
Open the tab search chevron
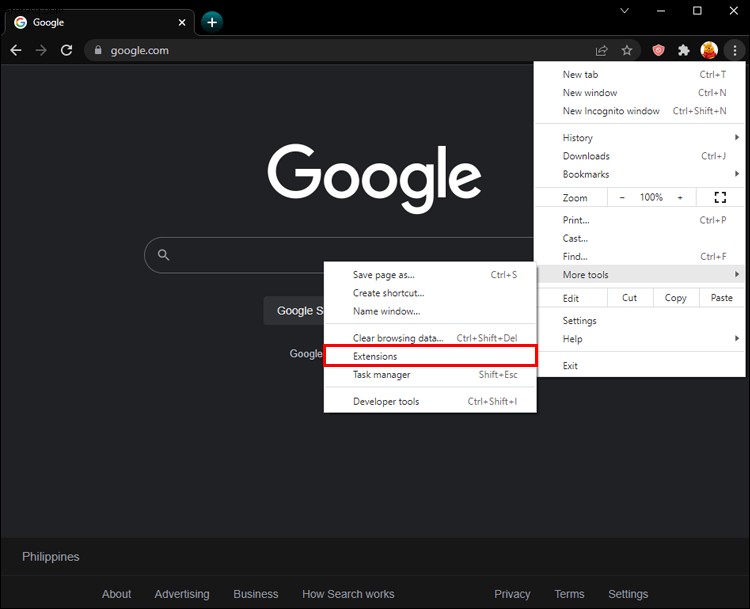point(624,11)
